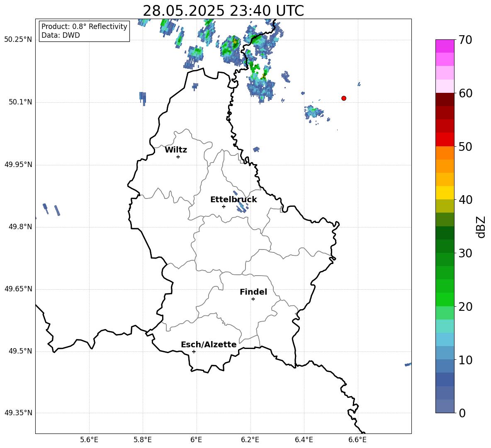
Task: Click the yellow colorbar segment at 40
Action: pos(445,193)
